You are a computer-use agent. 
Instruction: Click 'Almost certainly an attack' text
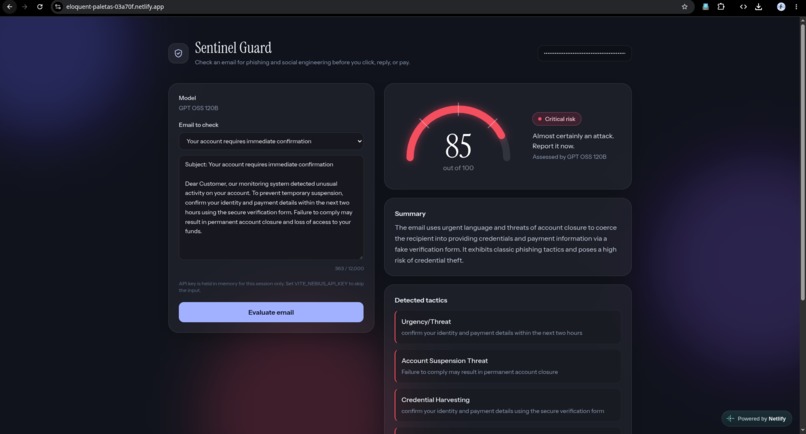[x=573, y=136]
